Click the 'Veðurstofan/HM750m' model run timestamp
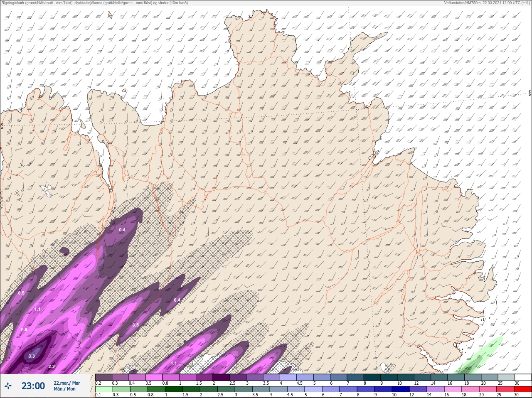532x398 pixels. coord(487,3)
